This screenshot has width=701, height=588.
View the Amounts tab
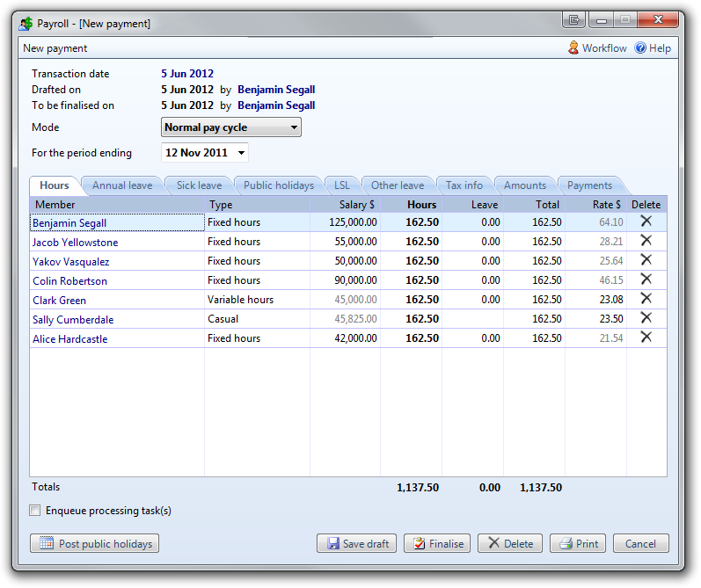click(525, 185)
